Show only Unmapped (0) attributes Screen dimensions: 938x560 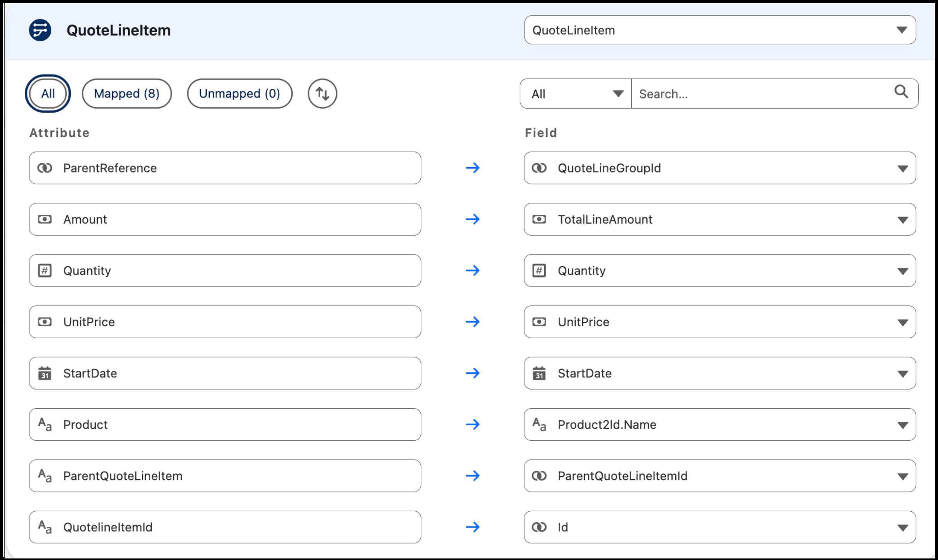[x=240, y=93]
